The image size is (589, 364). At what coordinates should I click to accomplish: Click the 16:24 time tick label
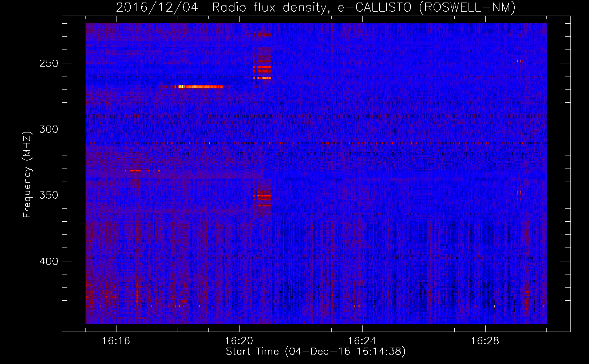[362, 341]
